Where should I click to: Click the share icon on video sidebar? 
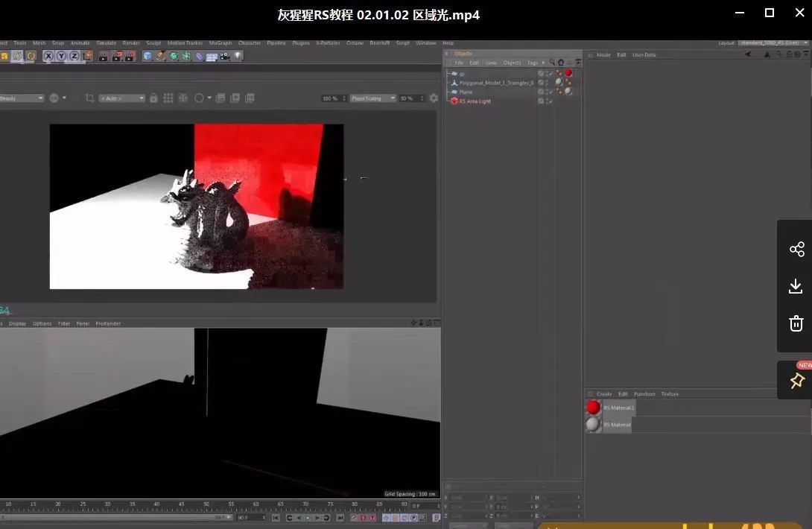point(796,249)
